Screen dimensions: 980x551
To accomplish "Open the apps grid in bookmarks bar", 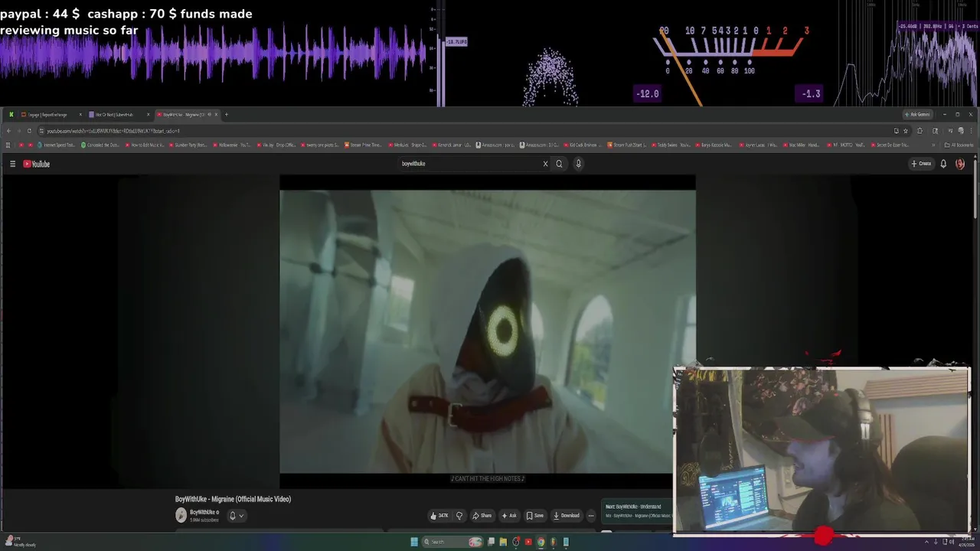I will tap(8, 145).
